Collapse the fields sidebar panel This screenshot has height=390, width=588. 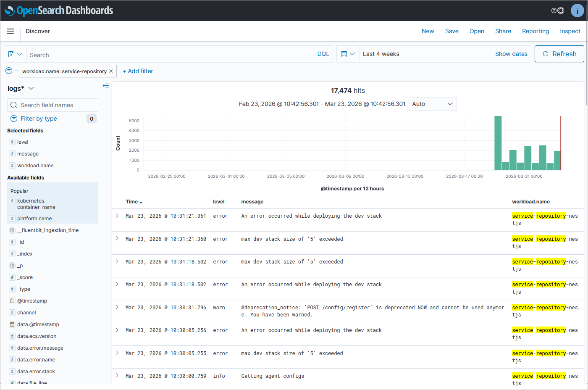(x=105, y=86)
